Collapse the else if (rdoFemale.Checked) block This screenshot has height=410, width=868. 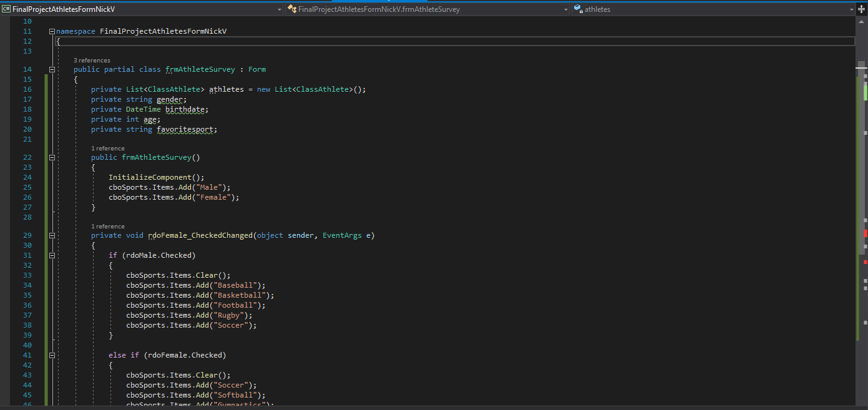point(52,355)
